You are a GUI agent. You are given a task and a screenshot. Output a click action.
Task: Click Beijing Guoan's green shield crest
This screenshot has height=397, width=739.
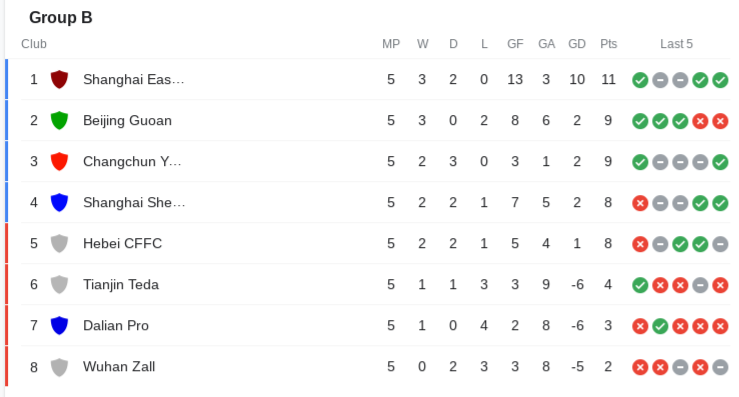coord(59,120)
